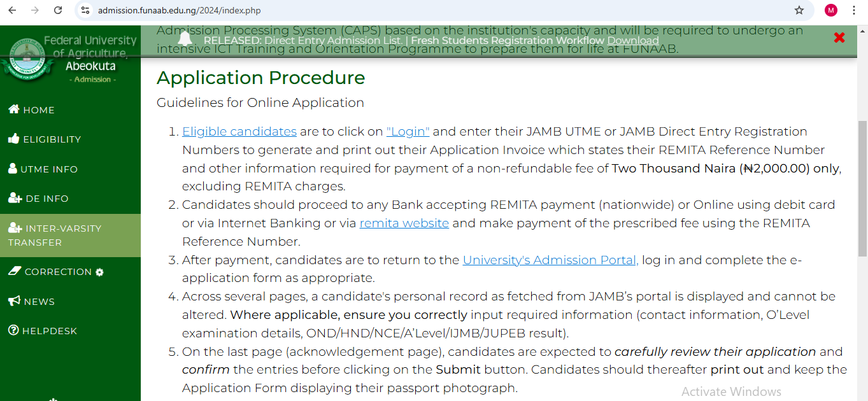Download the Fresh Students Registration Workflow
This screenshot has height=401, width=868.
coord(632,39)
